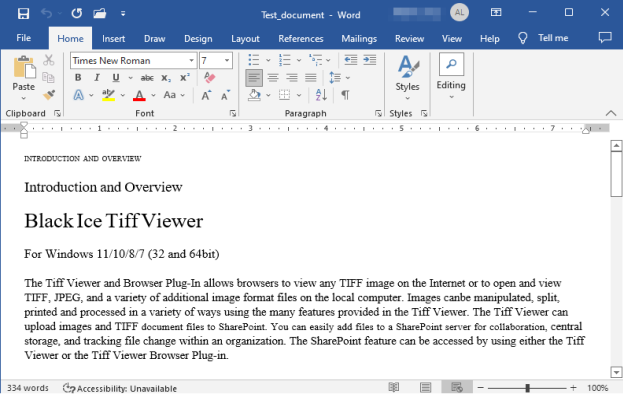624x397 pixels.
Task: Cut selection with the scissors icon
Action: tap(49, 60)
